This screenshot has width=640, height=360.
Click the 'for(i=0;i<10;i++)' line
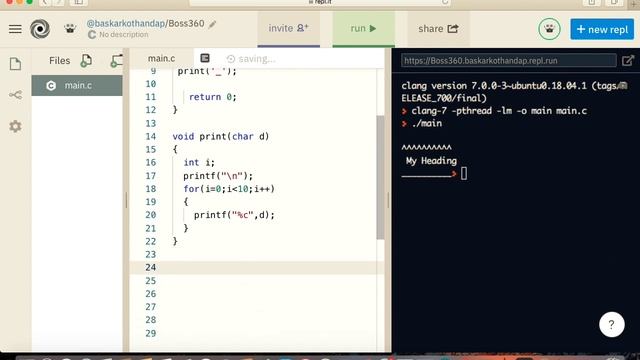[x=229, y=189]
